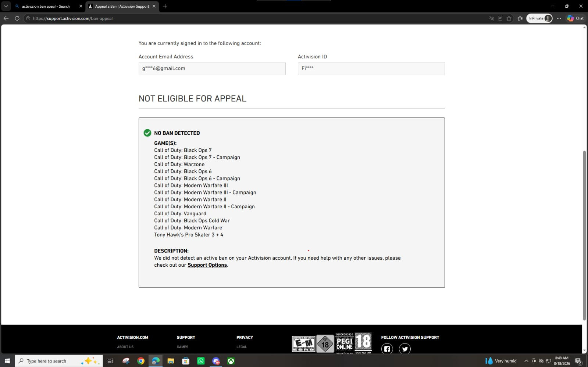Reload the ban appeal page
This screenshot has height=367, width=588.
pyautogui.click(x=17, y=18)
